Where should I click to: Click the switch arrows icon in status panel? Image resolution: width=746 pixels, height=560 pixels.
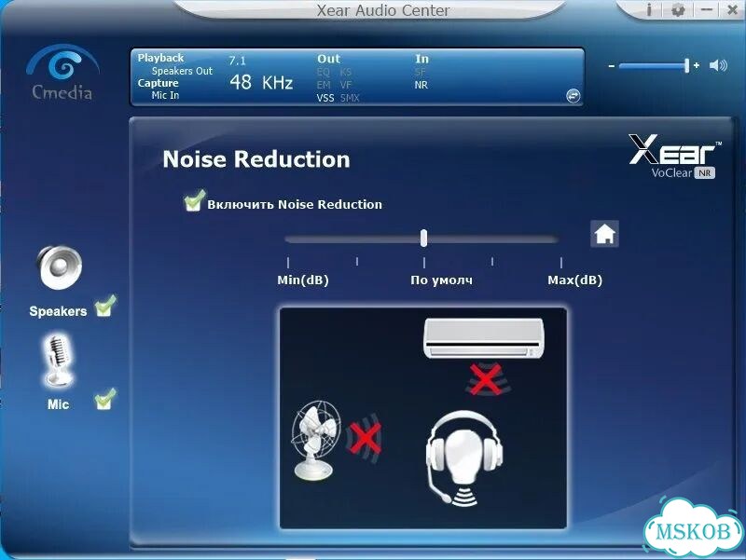coord(573,96)
